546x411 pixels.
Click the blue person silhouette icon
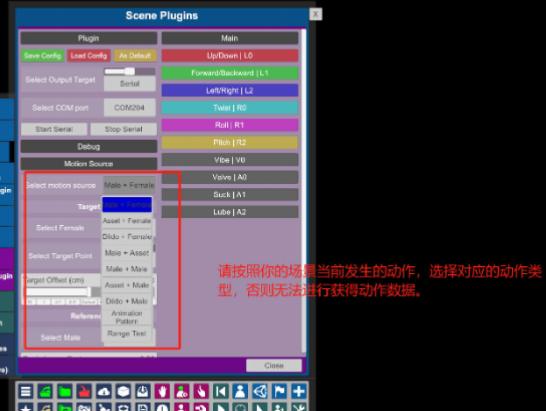[240, 391]
